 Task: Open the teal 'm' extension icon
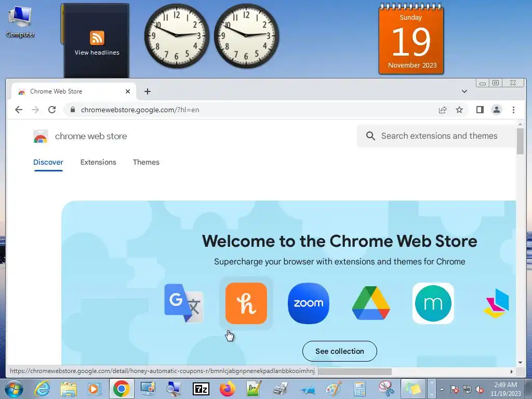click(433, 303)
